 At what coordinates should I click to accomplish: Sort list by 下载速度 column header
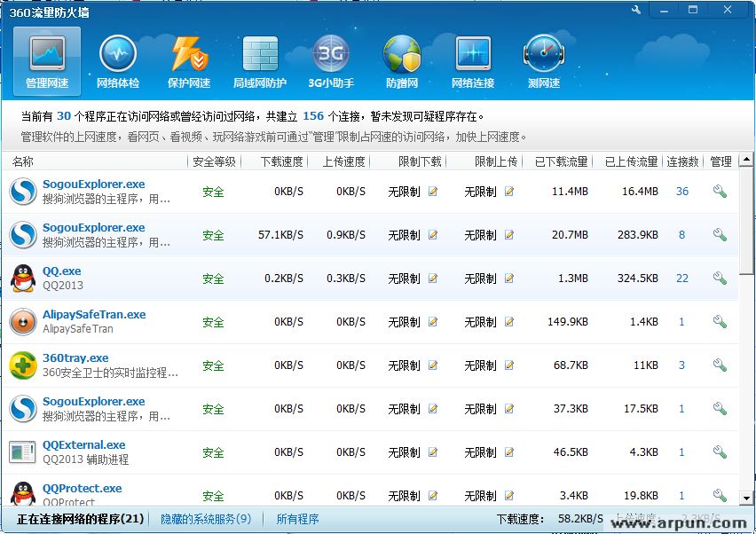(x=282, y=161)
